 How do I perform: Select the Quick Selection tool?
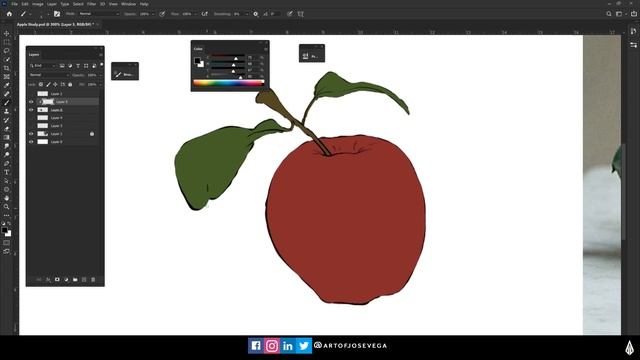coord(7,60)
